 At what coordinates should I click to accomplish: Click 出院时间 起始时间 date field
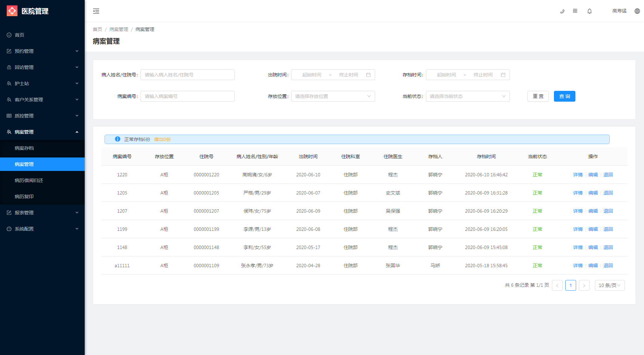coord(312,75)
